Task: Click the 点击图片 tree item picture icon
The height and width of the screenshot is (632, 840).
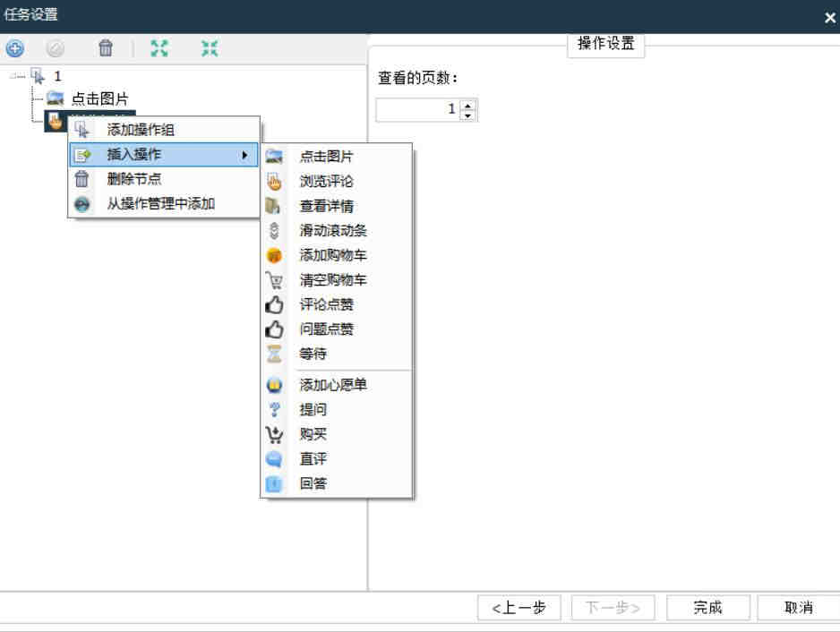Action: coord(56,98)
